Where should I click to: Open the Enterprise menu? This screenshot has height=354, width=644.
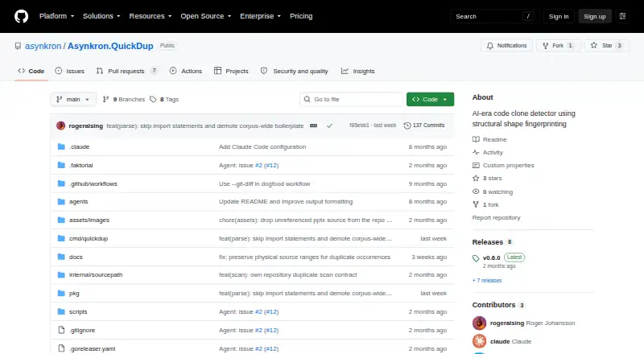(x=260, y=16)
